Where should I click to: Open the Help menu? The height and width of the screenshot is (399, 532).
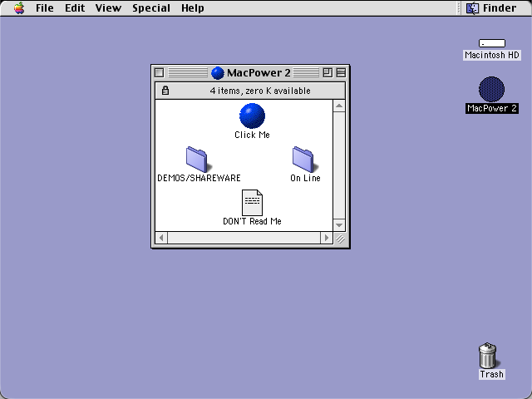click(x=192, y=7)
